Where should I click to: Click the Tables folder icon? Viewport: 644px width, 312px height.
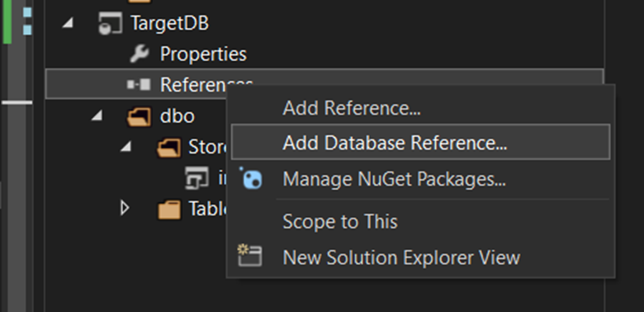click(169, 210)
